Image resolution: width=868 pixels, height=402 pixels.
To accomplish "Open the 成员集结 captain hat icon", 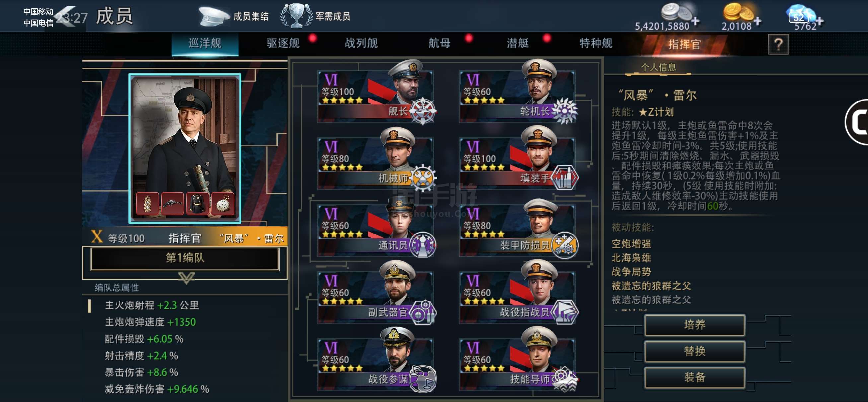I will (x=214, y=16).
